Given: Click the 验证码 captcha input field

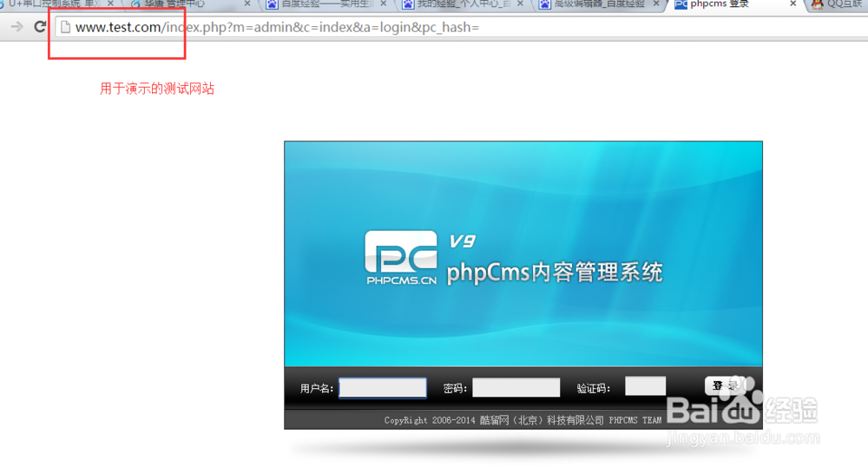Looking at the screenshot, I should [646, 385].
